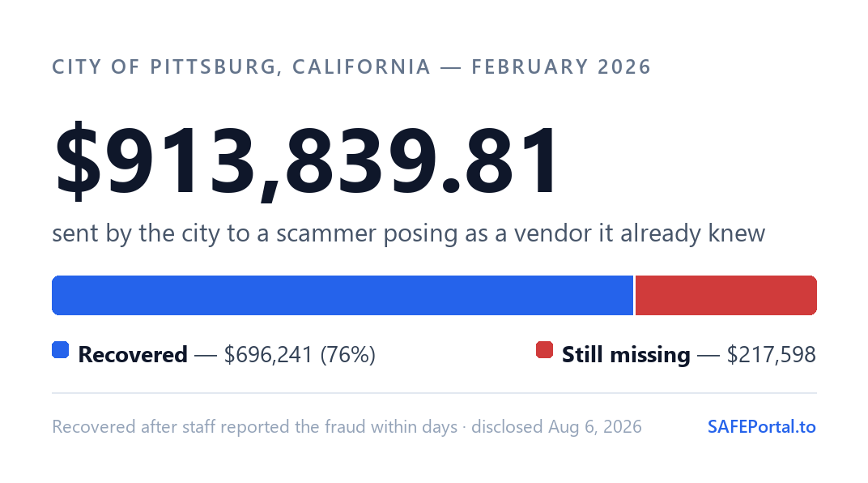
Task: Click the $913,839.81 headline amount
Action: [307, 160]
